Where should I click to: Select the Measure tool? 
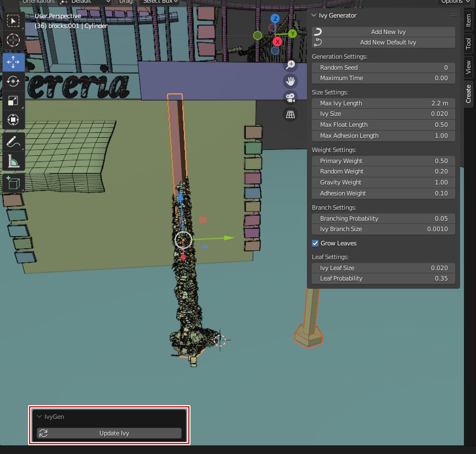coord(13,161)
